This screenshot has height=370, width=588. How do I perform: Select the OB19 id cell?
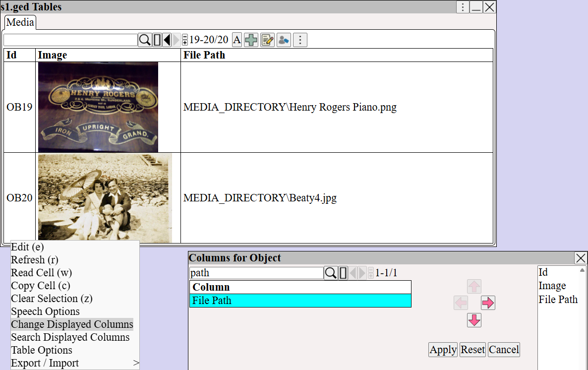pos(19,107)
